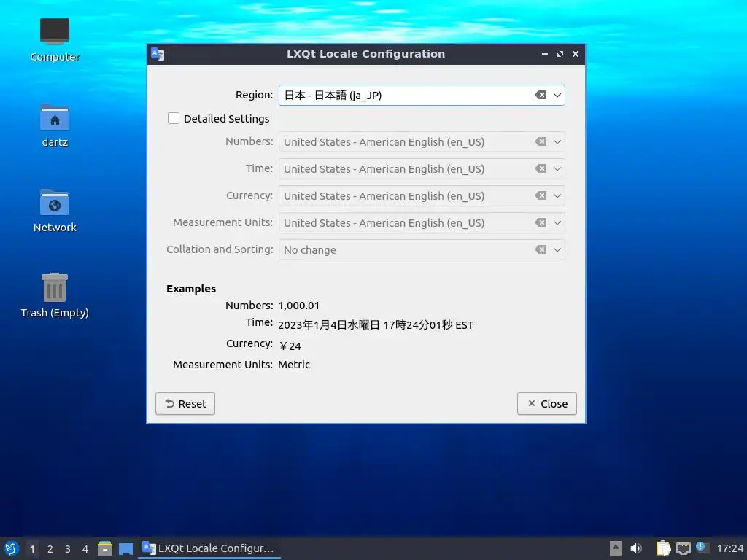Click the Metric measurement example text
Image resolution: width=747 pixels, height=560 pixels.
click(294, 365)
